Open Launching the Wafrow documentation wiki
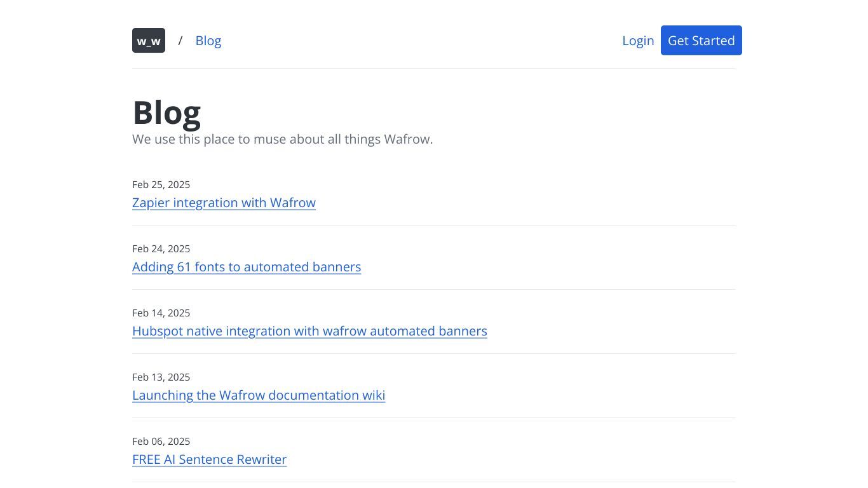 click(259, 395)
